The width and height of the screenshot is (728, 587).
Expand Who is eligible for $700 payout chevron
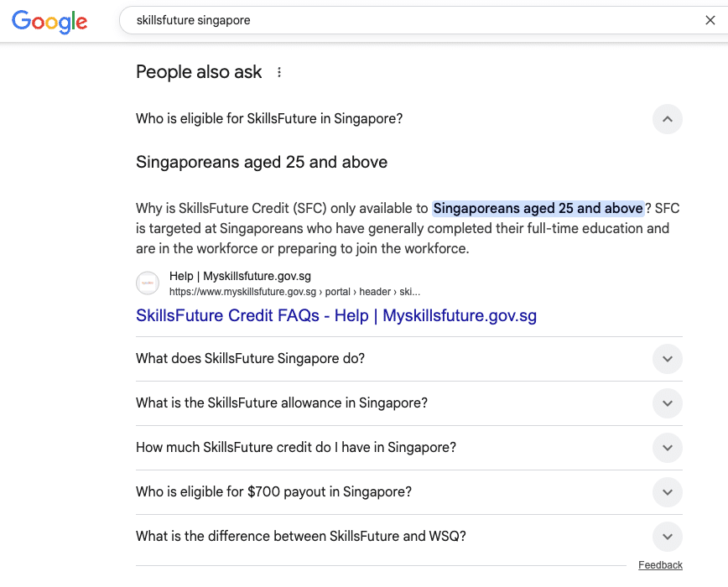[667, 492]
